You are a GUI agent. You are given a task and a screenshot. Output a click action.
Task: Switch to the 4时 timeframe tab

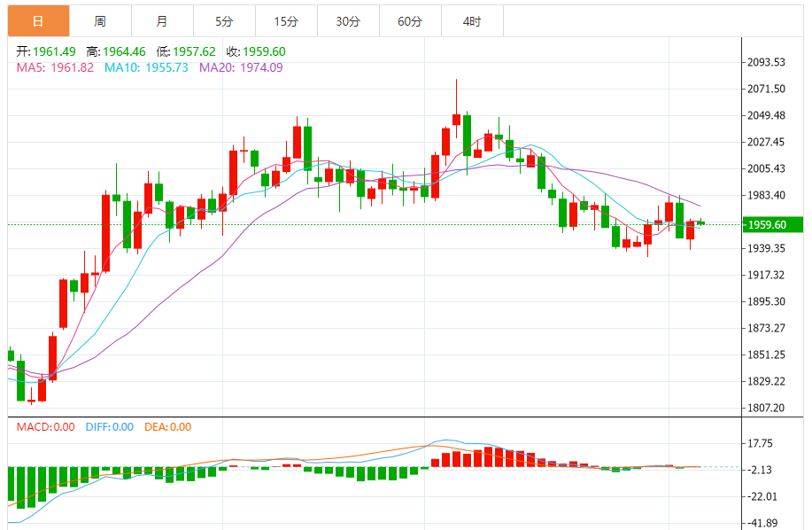click(x=472, y=21)
